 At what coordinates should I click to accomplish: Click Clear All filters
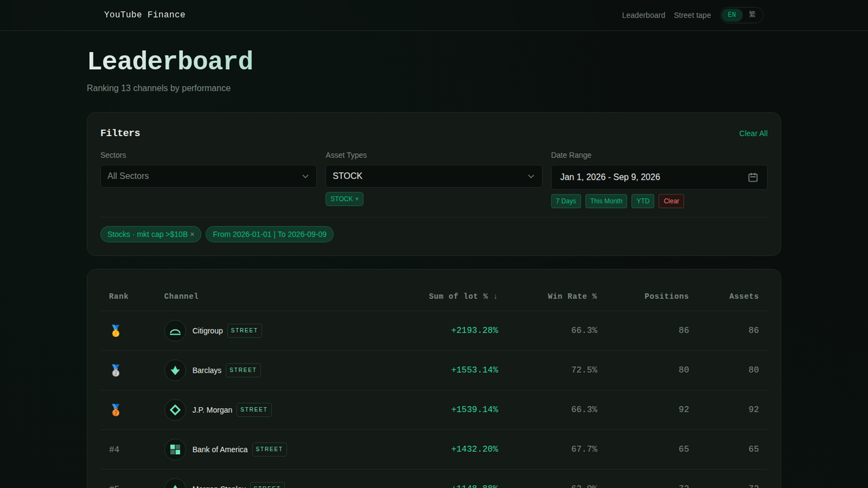[x=753, y=134]
